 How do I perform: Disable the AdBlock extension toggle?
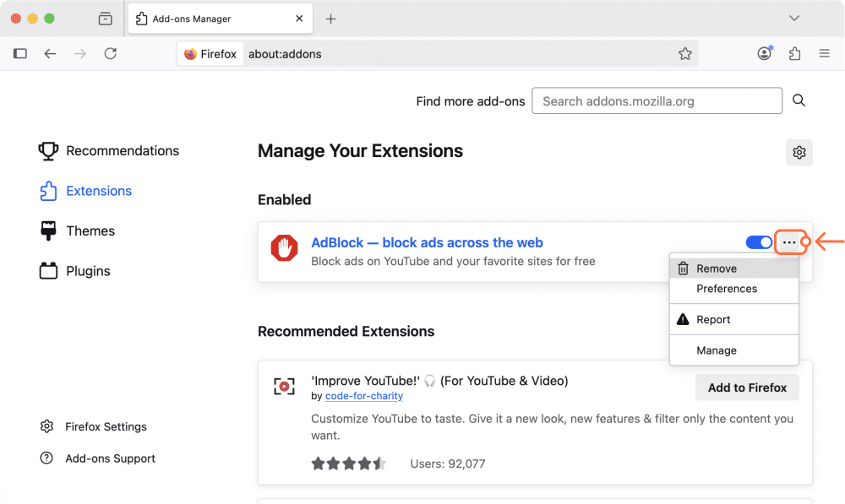coord(759,242)
